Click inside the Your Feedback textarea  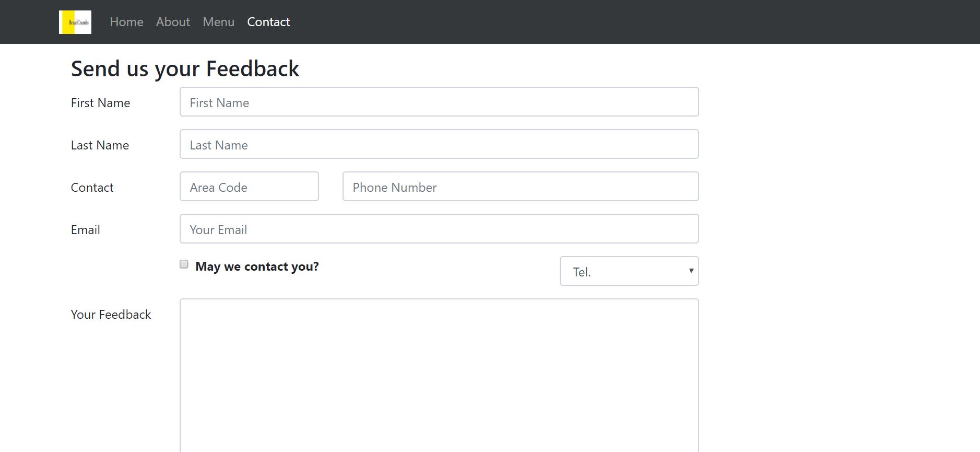coord(439,375)
